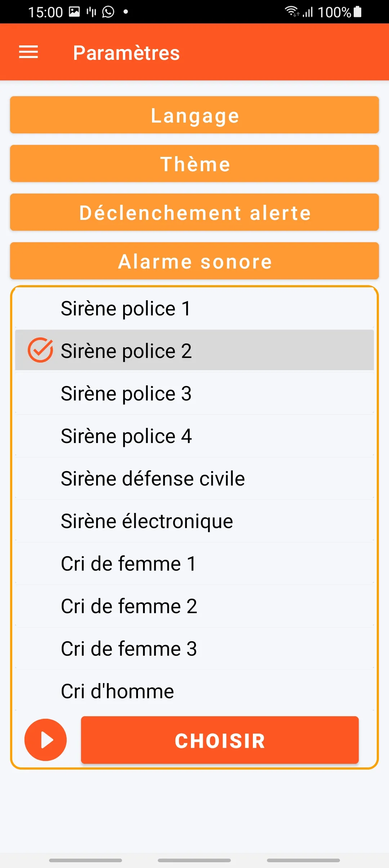Tap the battery indicator in the status bar
Viewport: 389px width, 868px height.
357,12
